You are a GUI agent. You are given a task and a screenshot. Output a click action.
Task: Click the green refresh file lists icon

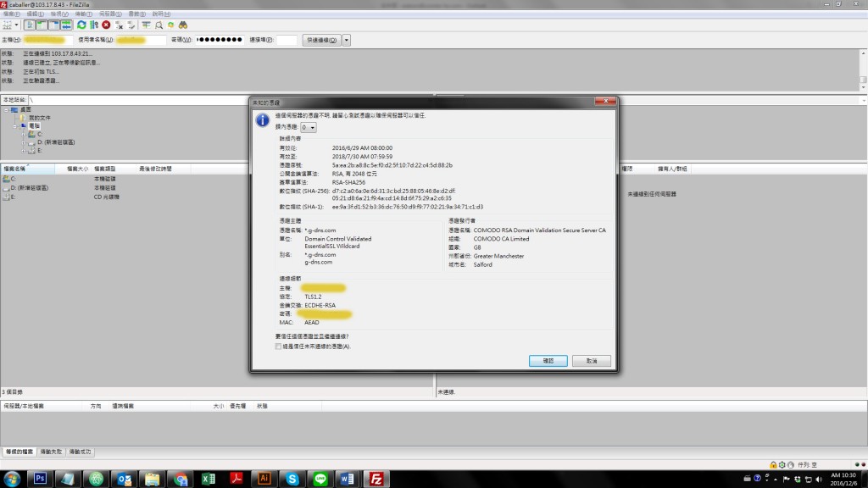pos(81,25)
